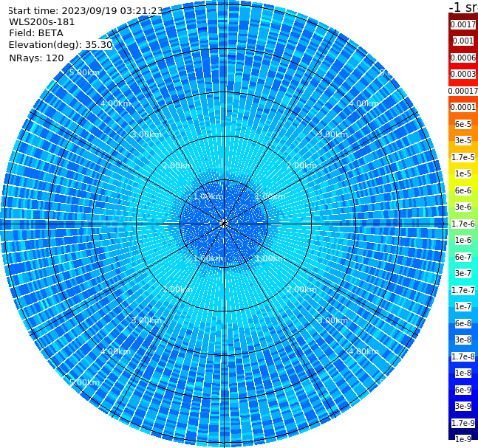478x448 pixels.
Task: Click the 3e-5 colorbar tick label
Action: pos(463,140)
